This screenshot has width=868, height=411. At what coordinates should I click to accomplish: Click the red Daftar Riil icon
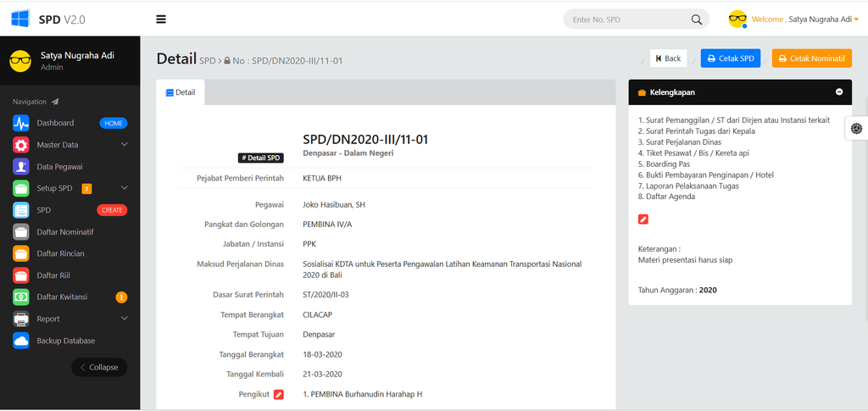click(21, 275)
